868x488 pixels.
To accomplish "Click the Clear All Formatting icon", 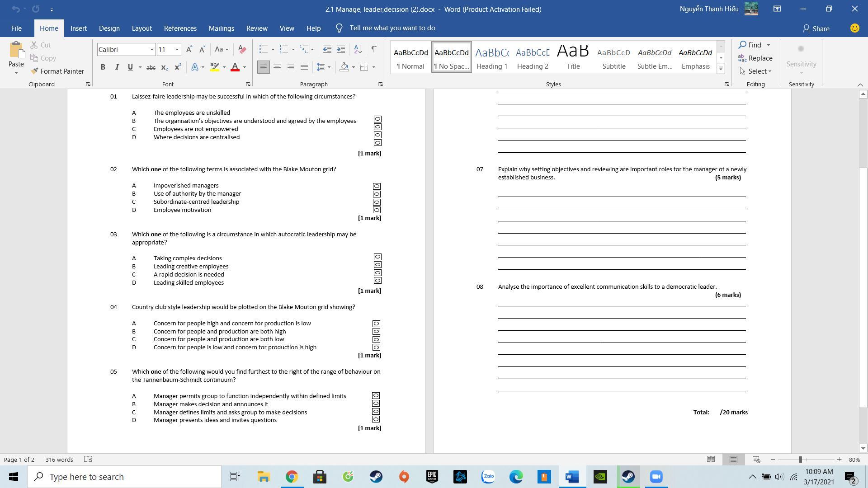I will coord(242,49).
